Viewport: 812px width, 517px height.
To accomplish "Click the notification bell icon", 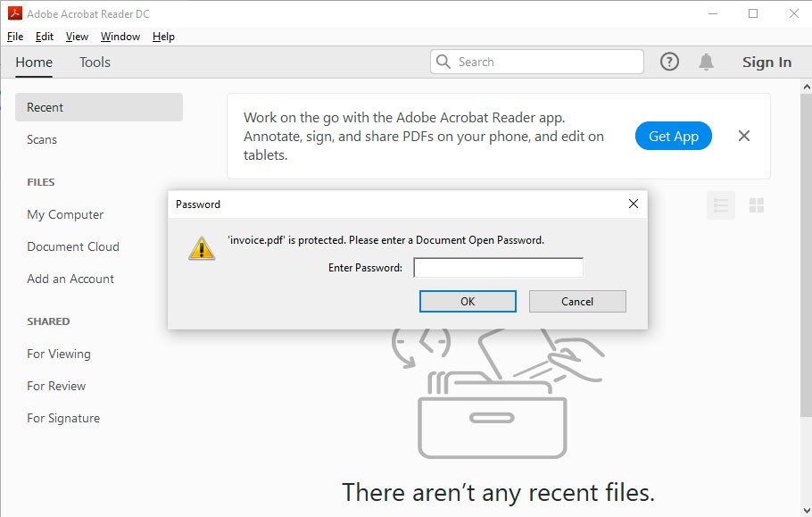I will click(x=706, y=62).
